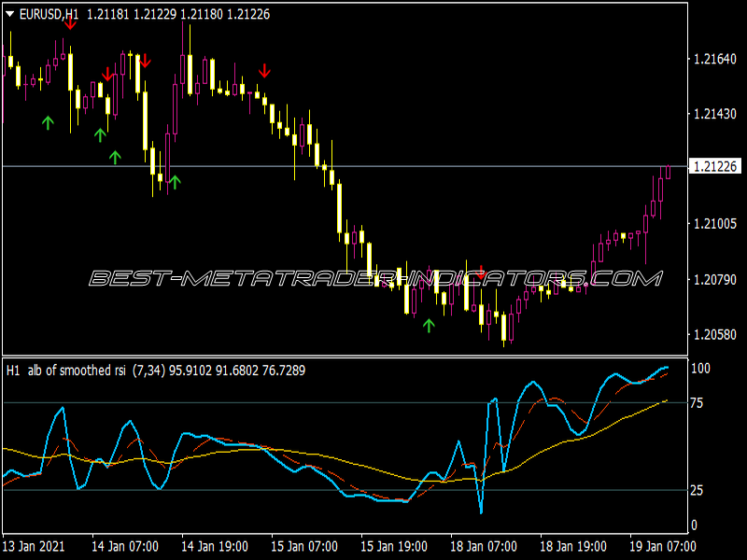Click the 100 level on the RSI scale
This screenshot has height=560, width=747.
(x=700, y=368)
